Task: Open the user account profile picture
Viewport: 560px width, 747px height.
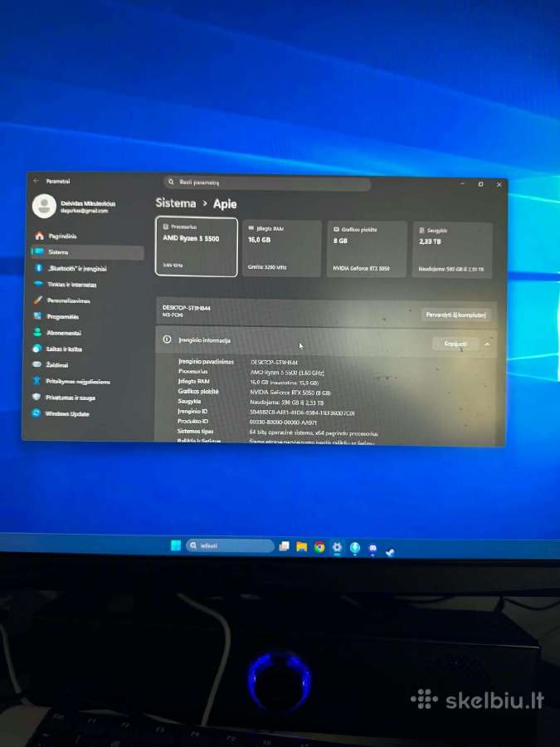Action: 44,207
